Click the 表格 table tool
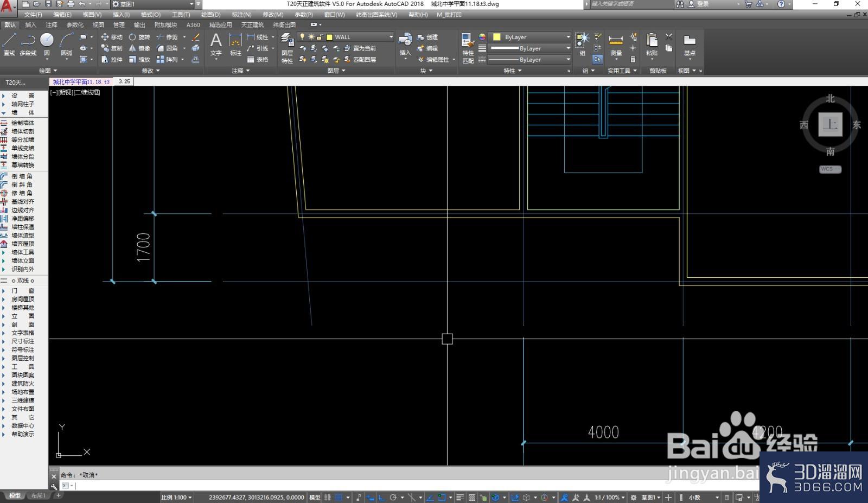 [258, 60]
